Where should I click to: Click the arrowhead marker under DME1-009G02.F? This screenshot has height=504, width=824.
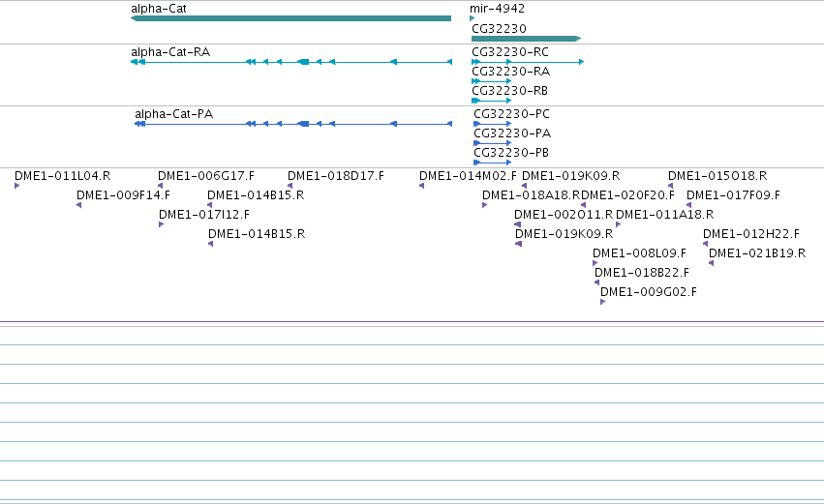click(x=603, y=303)
